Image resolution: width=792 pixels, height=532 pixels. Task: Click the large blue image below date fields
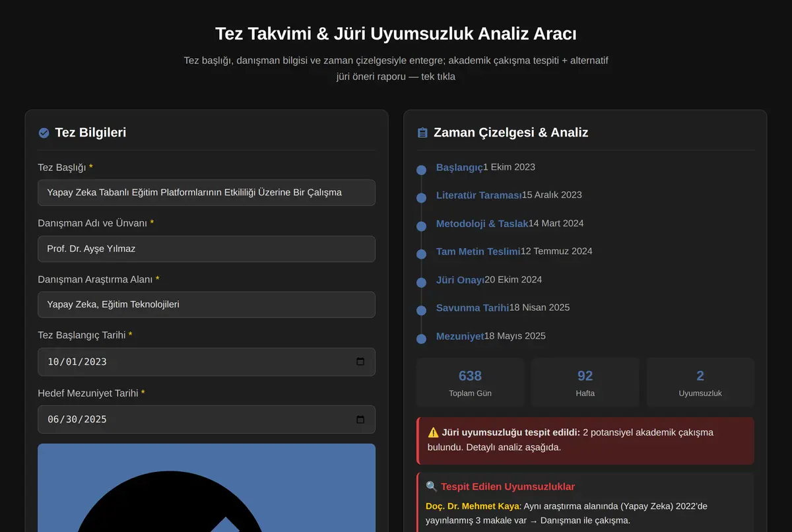coord(207,488)
